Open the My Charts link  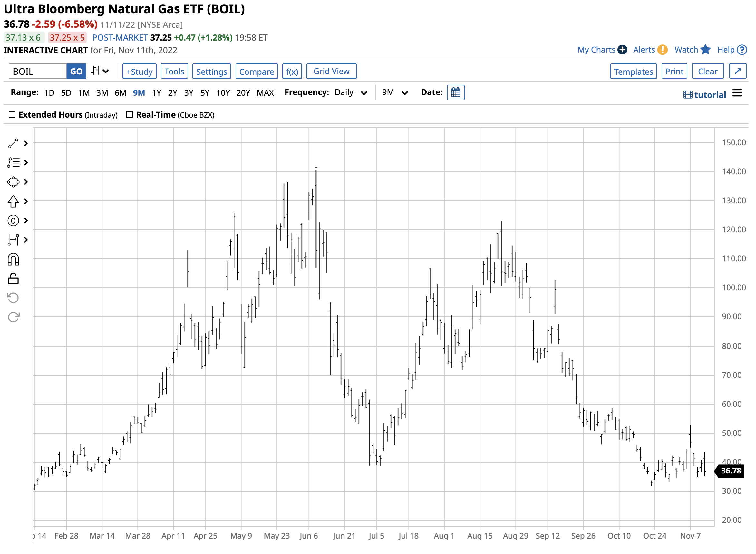(596, 50)
